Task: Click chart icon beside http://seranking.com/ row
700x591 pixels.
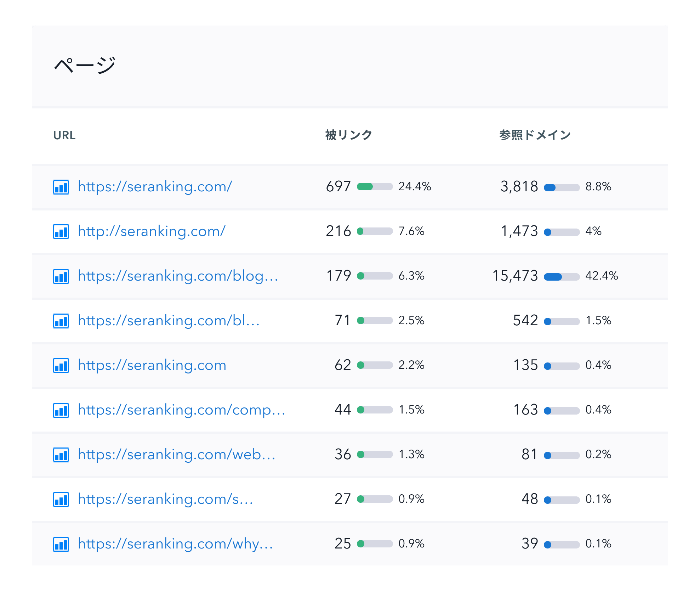Action: pos(61,232)
